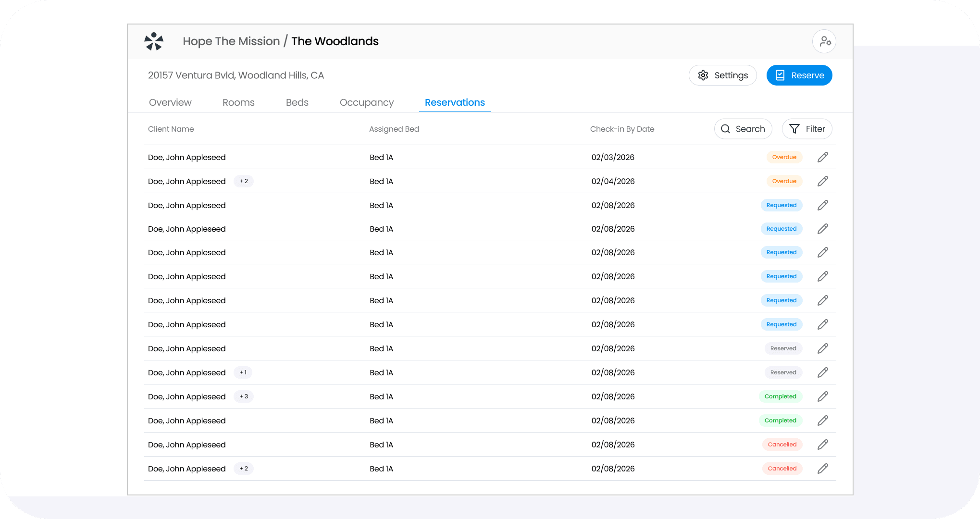Click the pencil edit icon for 02/03/2026 reservation

[822, 157]
